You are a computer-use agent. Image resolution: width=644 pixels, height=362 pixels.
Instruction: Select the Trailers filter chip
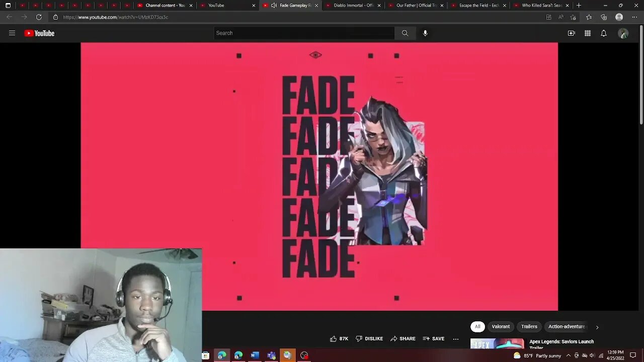(x=529, y=327)
